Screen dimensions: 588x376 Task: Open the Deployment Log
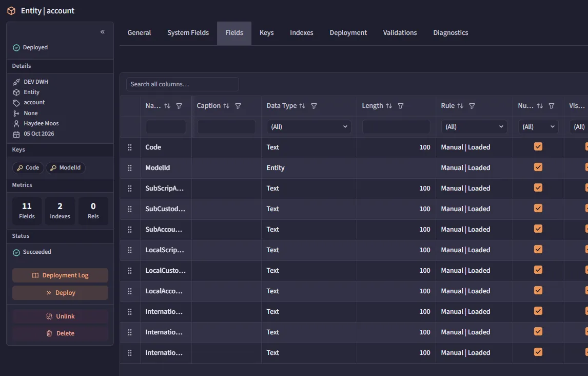[x=61, y=275]
